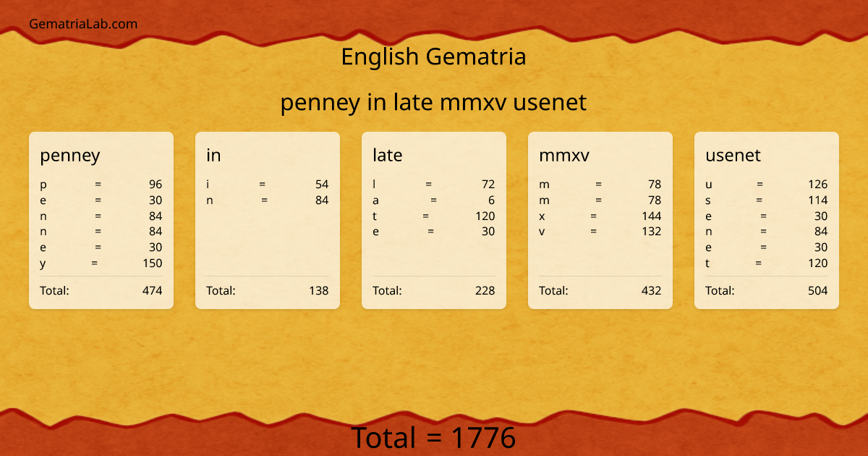Click value 126 for letter u
Screen dimensions: 868x456
pos(818,185)
